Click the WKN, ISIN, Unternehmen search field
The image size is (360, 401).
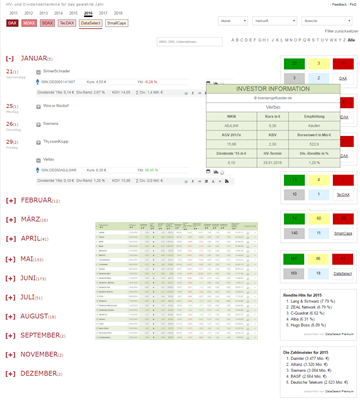(x=189, y=42)
